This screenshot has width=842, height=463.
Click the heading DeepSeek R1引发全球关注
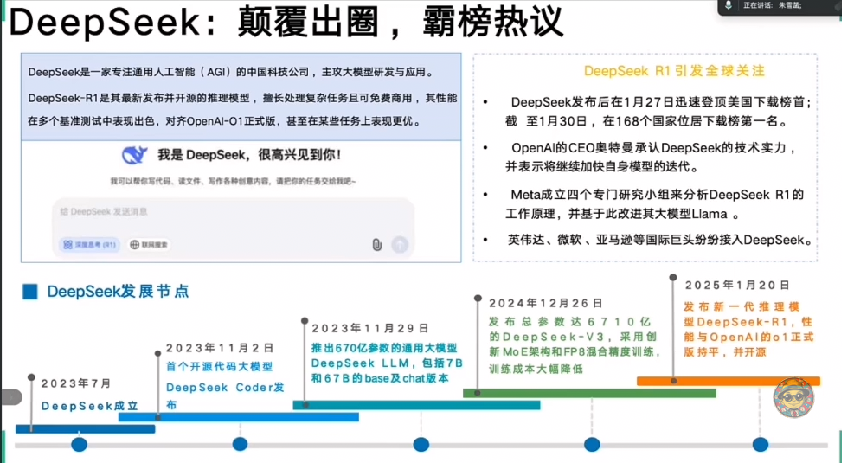[674, 71]
